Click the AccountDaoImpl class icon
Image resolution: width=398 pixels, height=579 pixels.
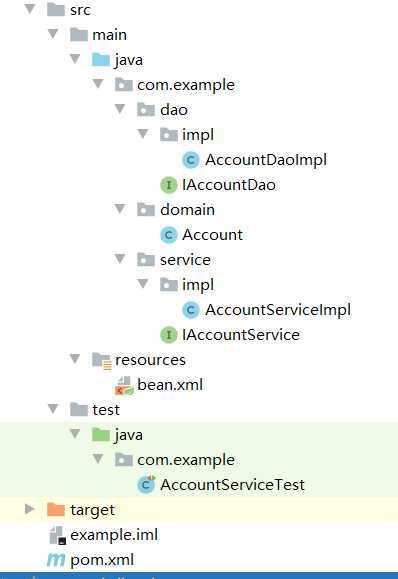click(x=191, y=160)
